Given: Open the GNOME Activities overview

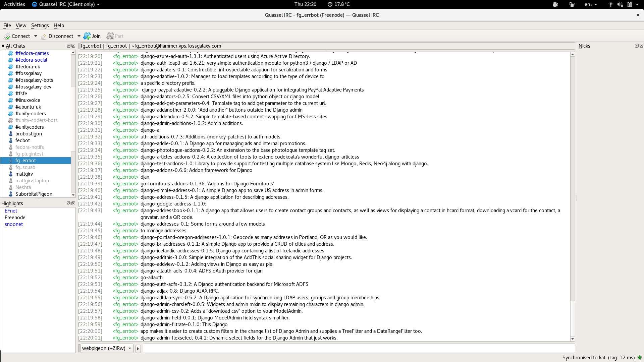Looking at the screenshot, I should 14,4.
